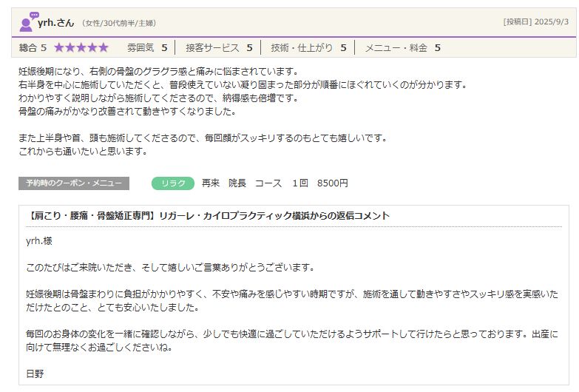Image resolution: width=579 pixels, height=392 pixels.
Task: Select the reviewer name yrh.さん
Action: [56, 22]
